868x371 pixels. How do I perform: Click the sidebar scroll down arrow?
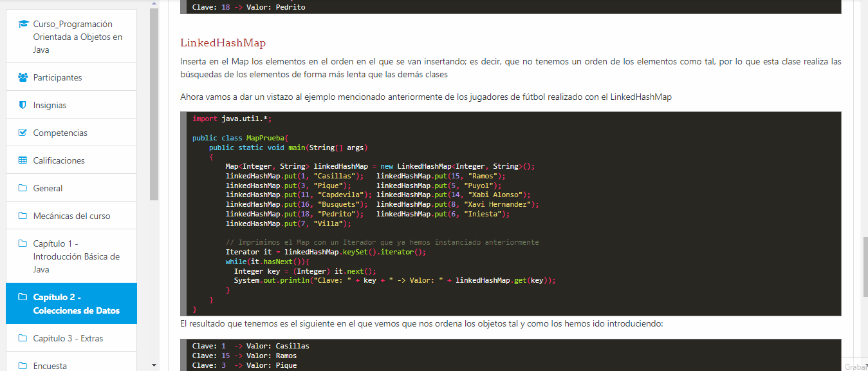tap(154, 365)
